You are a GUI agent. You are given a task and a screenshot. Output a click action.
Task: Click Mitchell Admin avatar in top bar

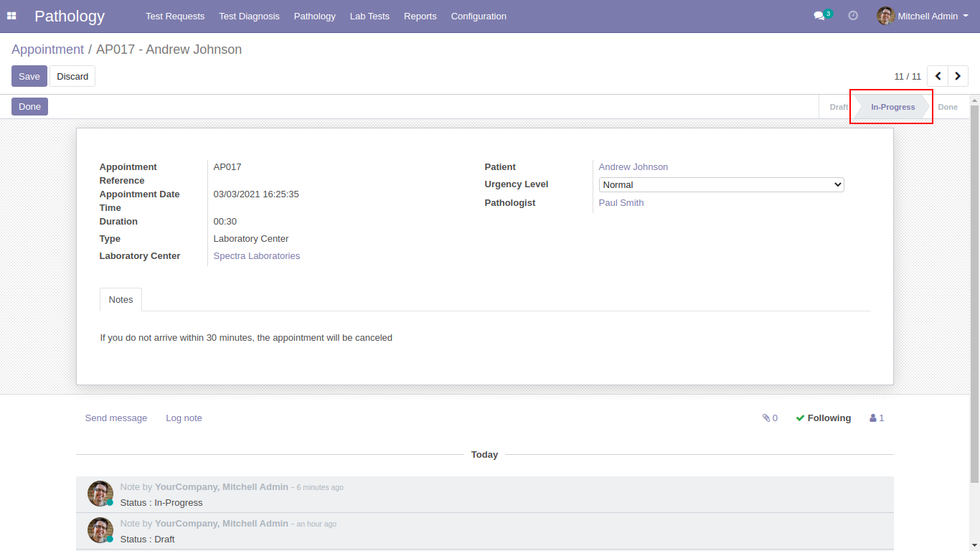[885, 16]
